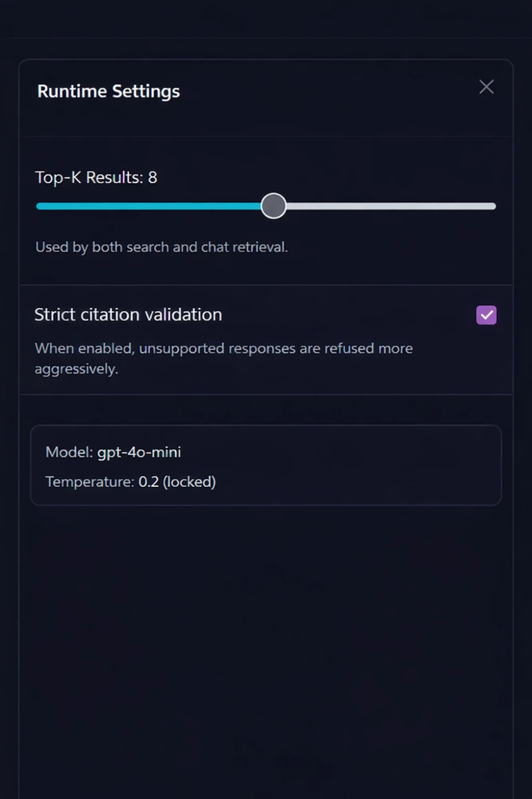Click the "Model:" label in info box
Screen dimensions: 532x799
[69, 452]
